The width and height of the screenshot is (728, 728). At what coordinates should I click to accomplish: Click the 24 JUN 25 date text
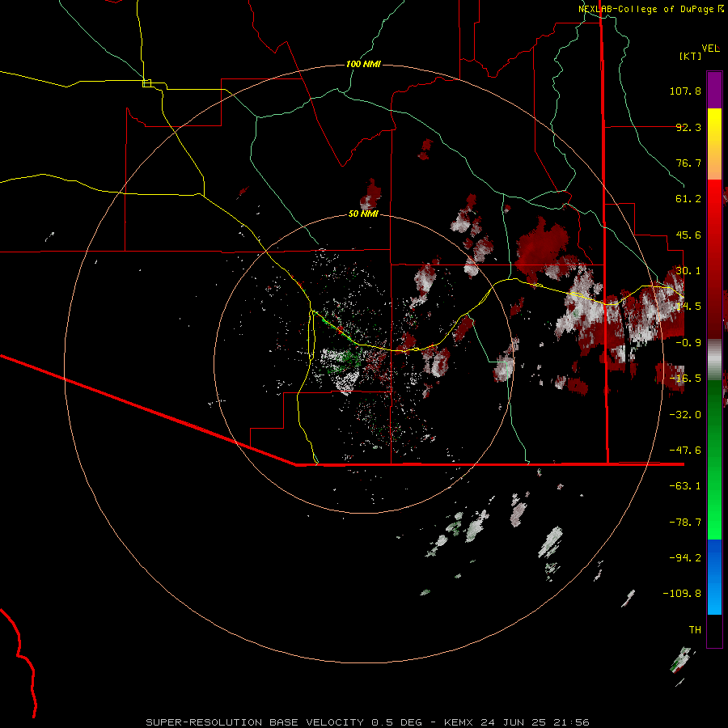[x=513, y=722]
